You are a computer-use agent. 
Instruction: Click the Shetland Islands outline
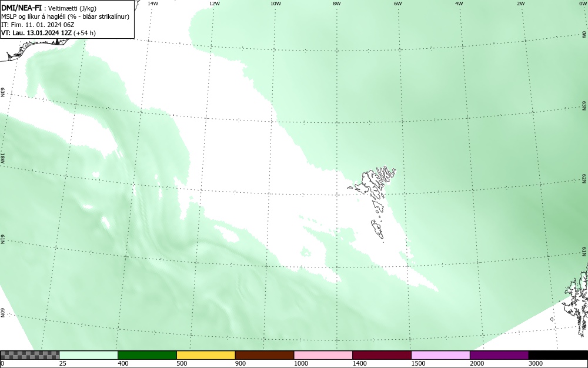click(577, 300)
